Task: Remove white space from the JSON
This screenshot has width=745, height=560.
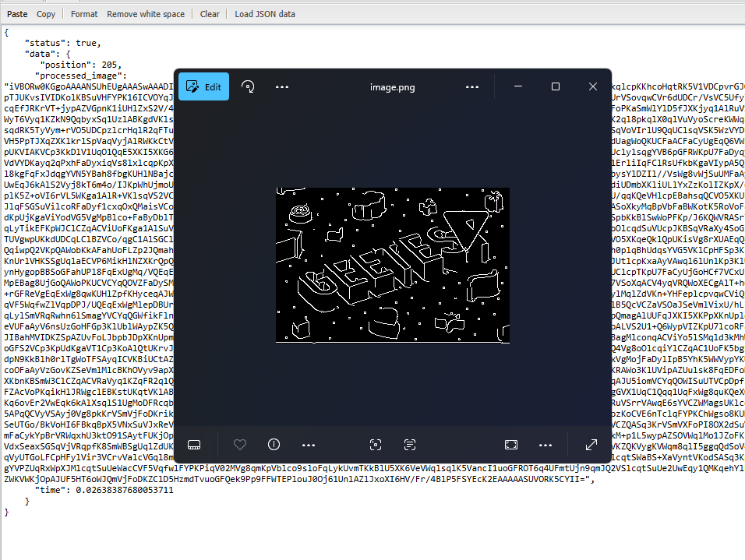Action: click(x=146, y=13)
